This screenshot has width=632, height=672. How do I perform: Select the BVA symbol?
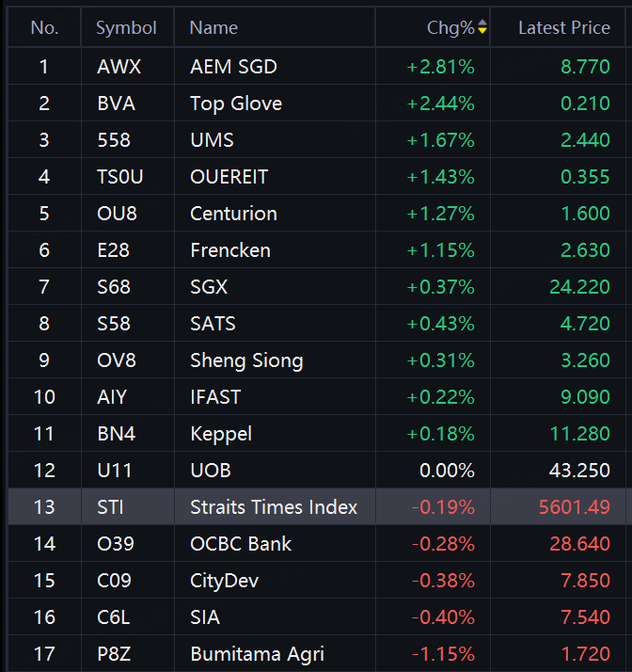(x=116, y=104)
